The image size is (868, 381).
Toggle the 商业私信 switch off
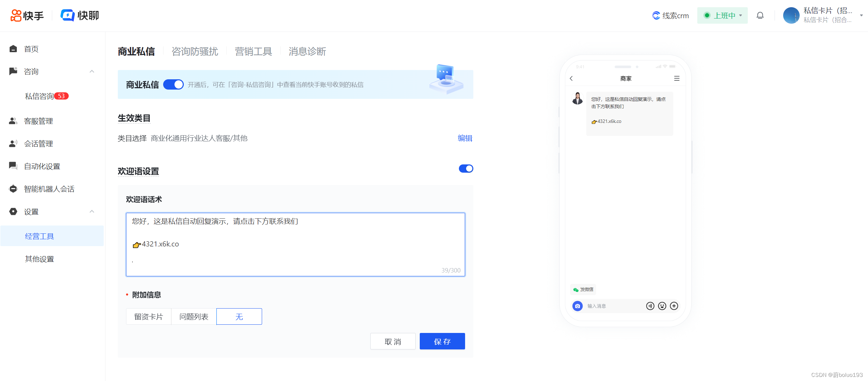click(x=173, y=84)
